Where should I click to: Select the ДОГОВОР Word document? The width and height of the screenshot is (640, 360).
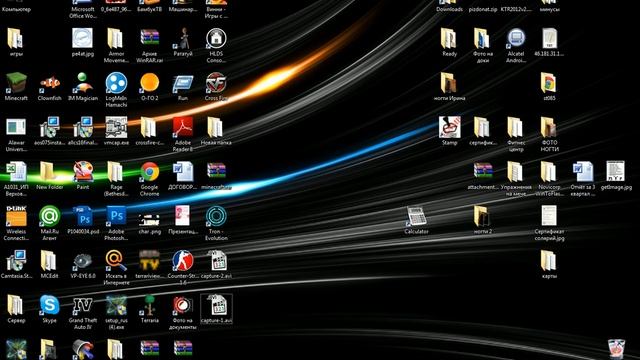click(183, 172)
